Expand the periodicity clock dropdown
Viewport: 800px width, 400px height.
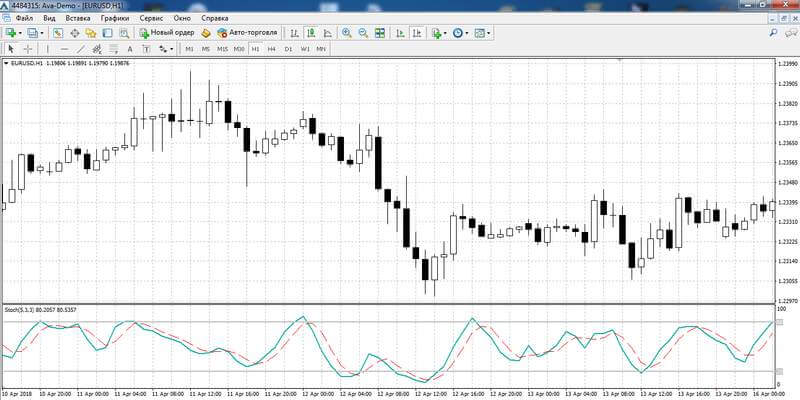[x=467, y=33]
